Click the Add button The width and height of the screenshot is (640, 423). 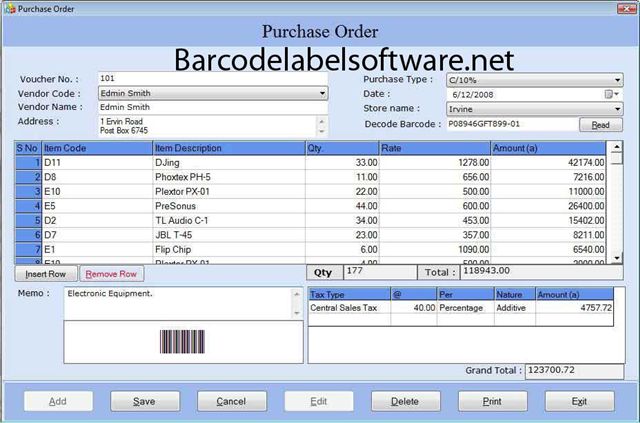coord(58,401)
